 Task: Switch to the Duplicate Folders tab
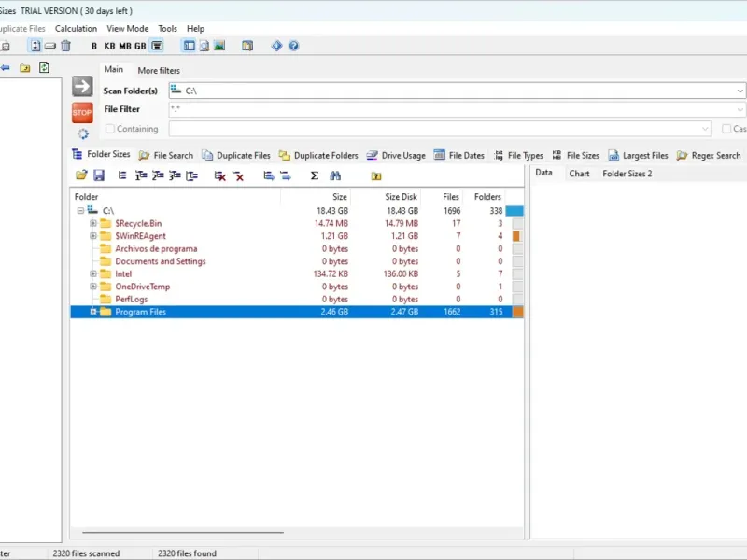point(318,155)
